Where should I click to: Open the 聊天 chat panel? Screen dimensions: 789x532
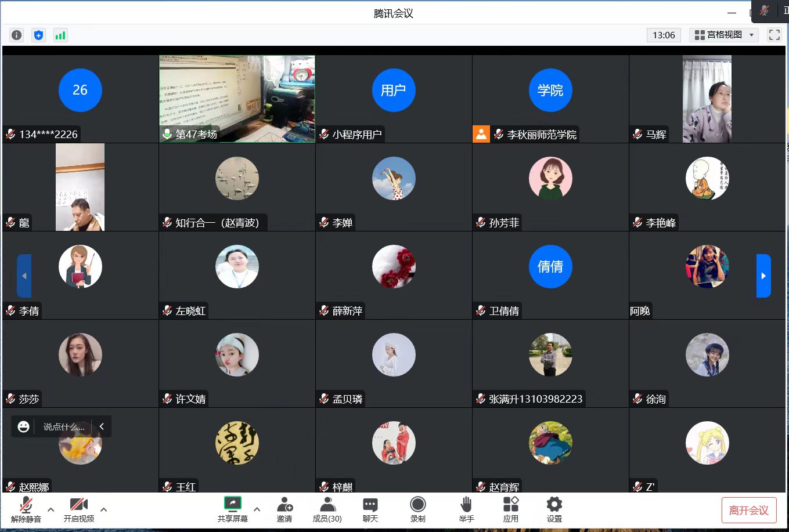[x=370, y=509]
